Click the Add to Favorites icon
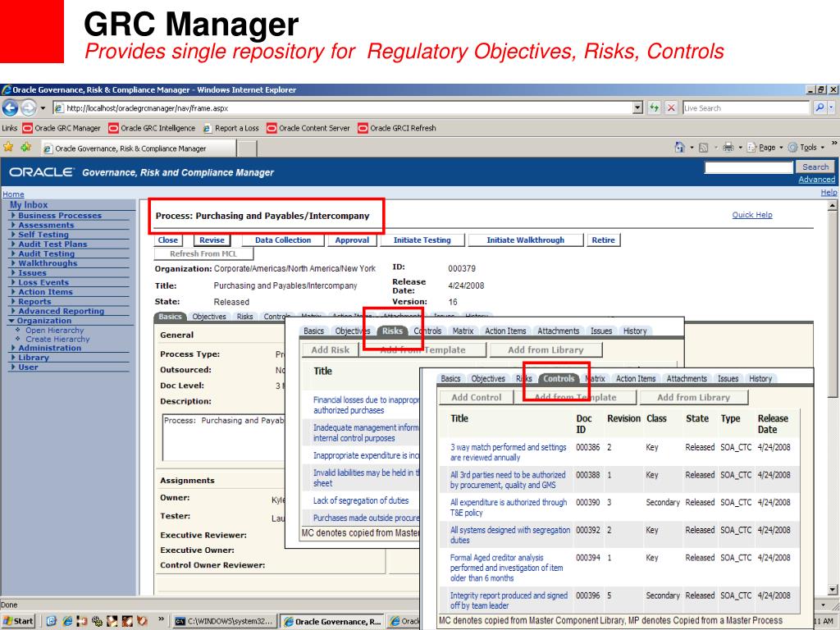840x630 pixels. (25, 147)
